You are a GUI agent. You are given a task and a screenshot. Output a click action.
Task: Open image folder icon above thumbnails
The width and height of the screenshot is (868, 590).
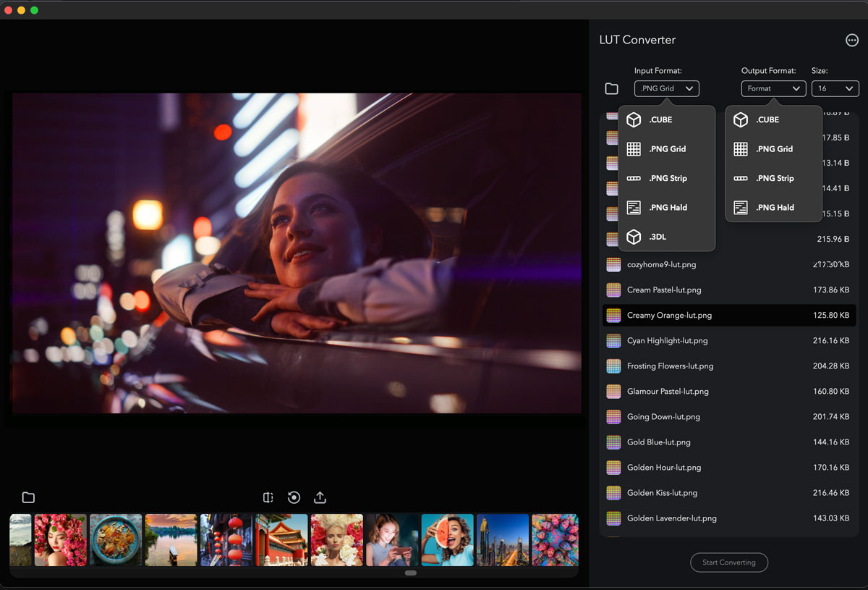(x=28, y=497)
